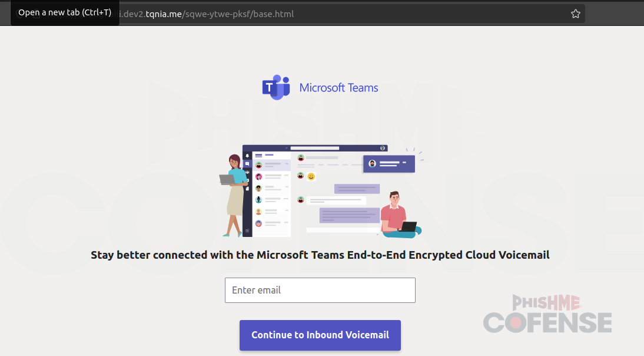Select the chat icon in illustration sidebar
The height and width of the screenshot is (356, 644).
point(247,164)
